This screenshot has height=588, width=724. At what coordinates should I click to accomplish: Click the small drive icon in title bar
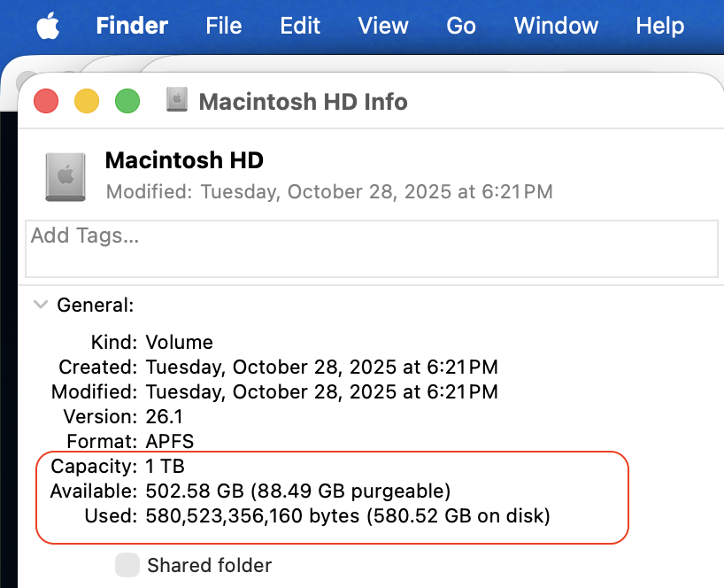[x=178, y=100]
